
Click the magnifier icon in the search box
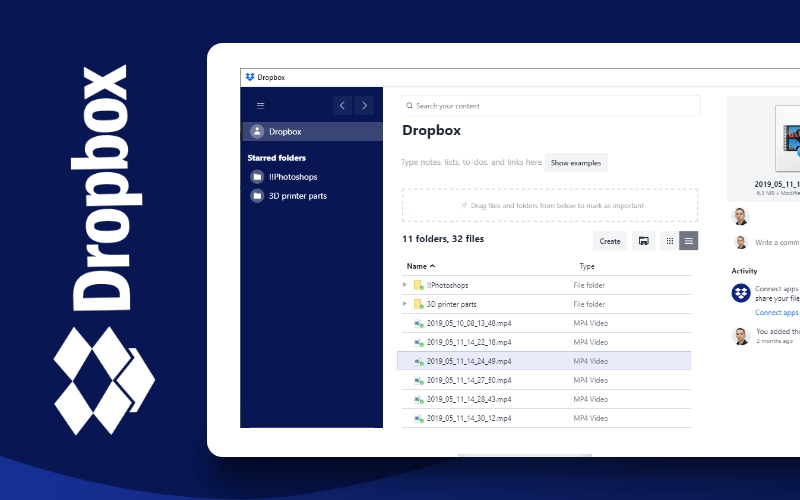point(409,106)
